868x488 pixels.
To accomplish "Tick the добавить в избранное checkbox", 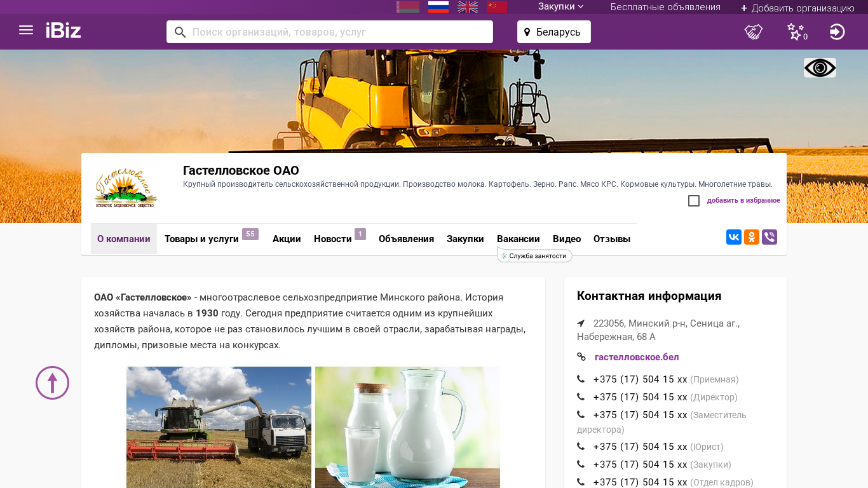I will point(694,201).
